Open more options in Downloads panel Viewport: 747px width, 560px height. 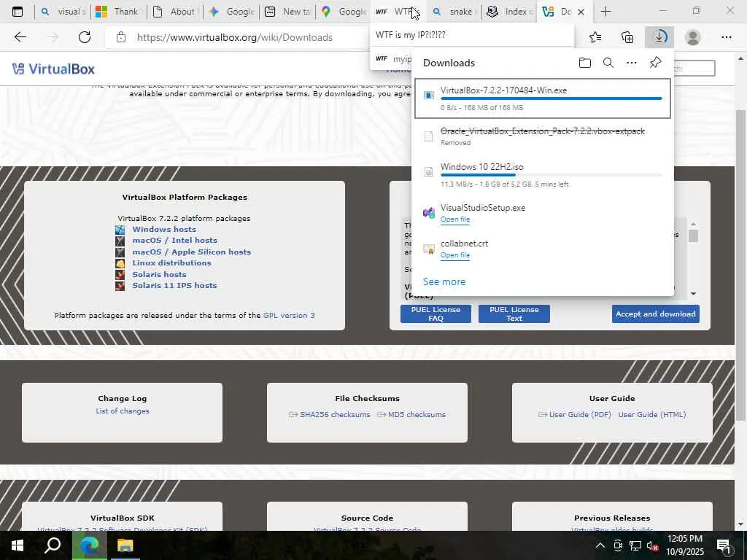[x=632, y=63]
